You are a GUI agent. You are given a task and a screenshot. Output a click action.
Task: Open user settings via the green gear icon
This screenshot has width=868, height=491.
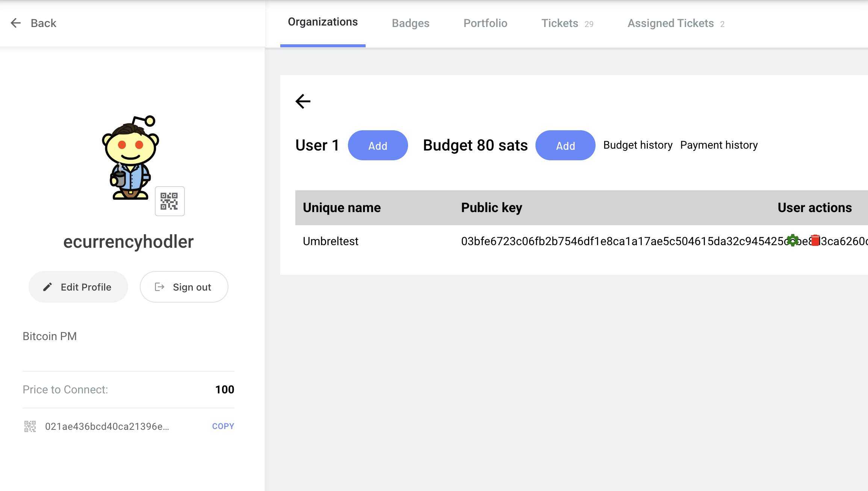pyautogui.click(x=793, y=241)
